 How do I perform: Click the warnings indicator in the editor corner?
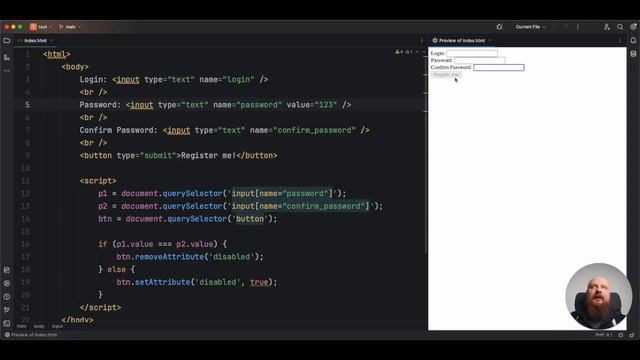[x=404, y=52]
